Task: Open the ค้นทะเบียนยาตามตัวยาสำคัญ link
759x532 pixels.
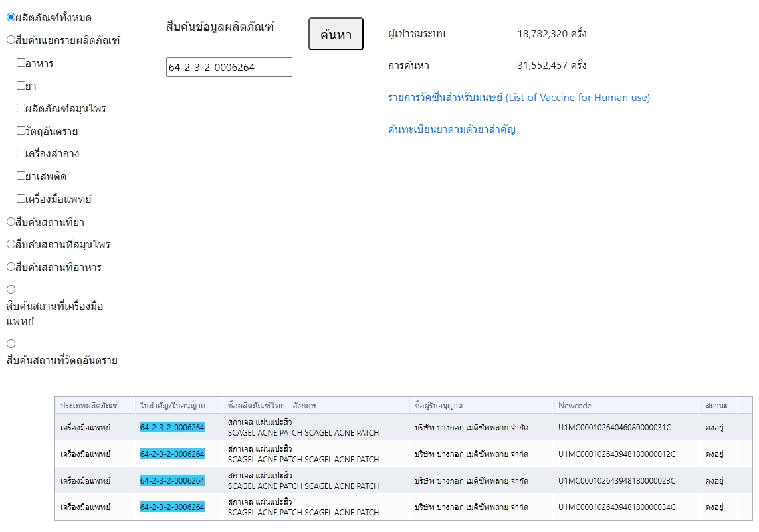Action: pyautogui.click(x=451, y=130)
